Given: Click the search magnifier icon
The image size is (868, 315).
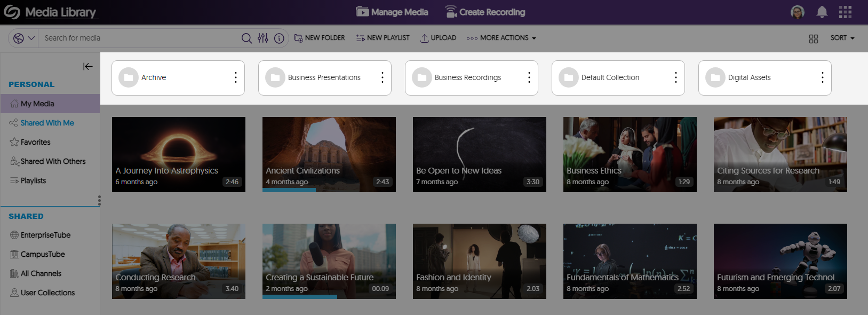Looking at the screenshot, I should [246, 38].
